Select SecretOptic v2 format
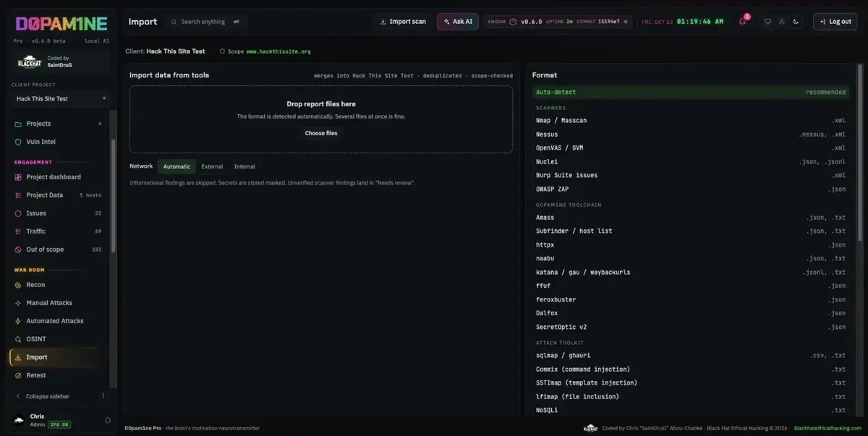 coord(691,327)
